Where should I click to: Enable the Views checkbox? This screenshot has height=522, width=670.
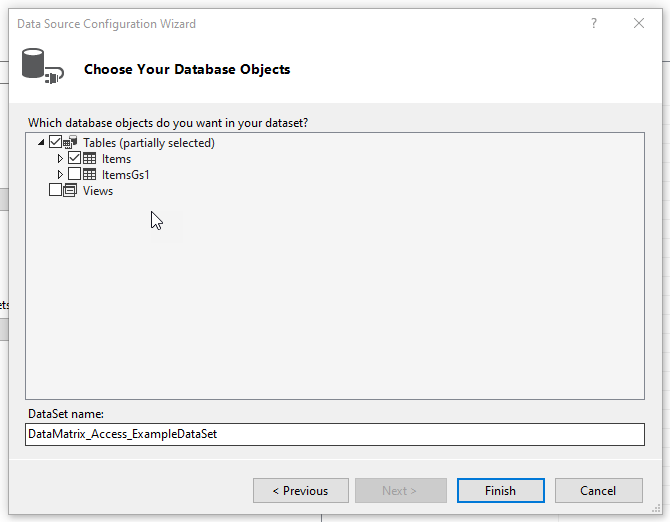[x=55, y=190]
